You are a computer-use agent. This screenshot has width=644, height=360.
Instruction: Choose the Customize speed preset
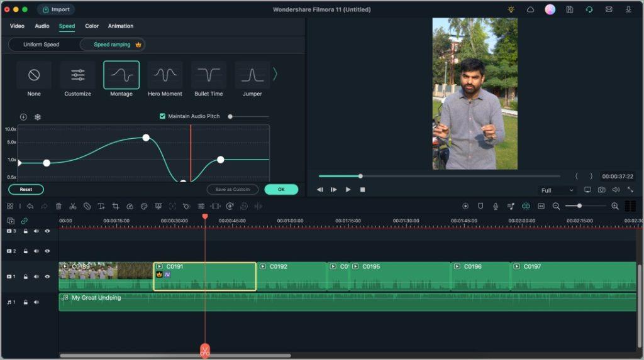(x=77, y=79)
